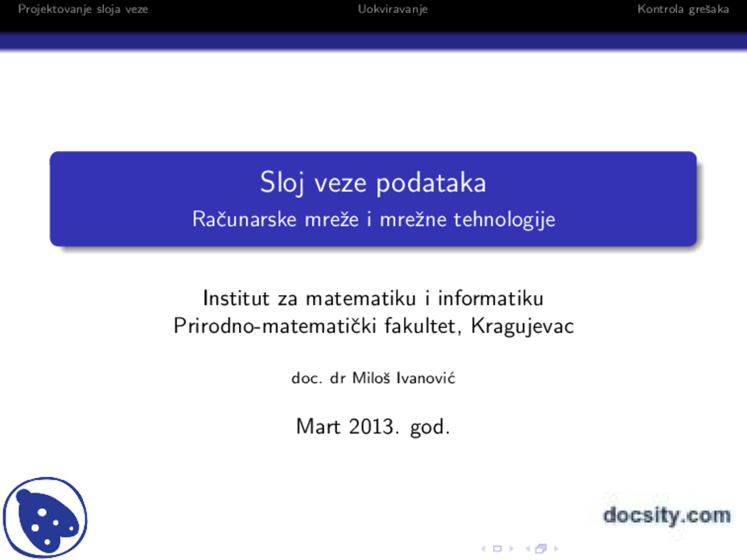Select the "Uokviravanje" section header
Viewport: 747px width, 560px height.
[393, 9]
